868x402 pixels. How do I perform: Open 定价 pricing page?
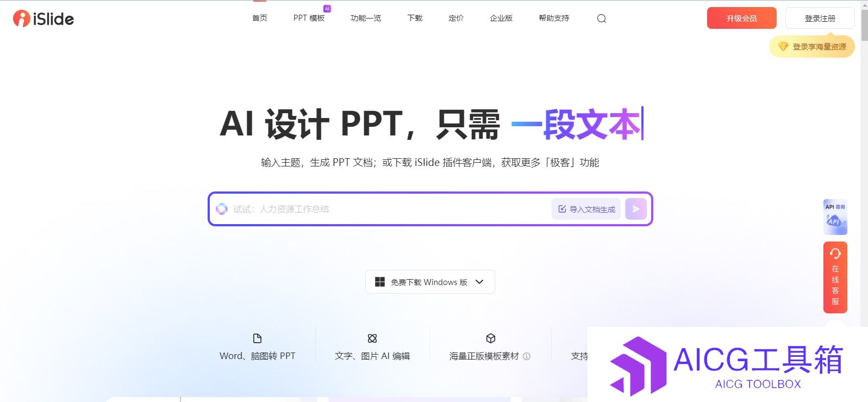coord(456,18)
